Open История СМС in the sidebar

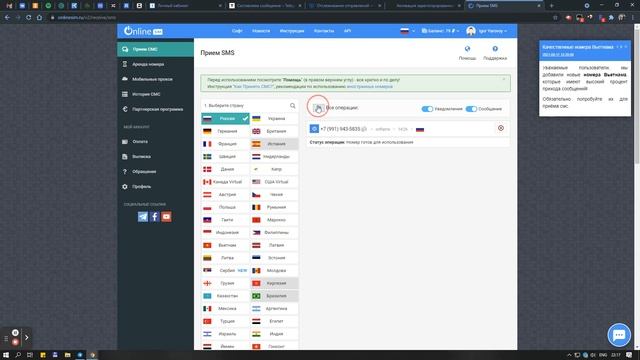click(155, 94)
